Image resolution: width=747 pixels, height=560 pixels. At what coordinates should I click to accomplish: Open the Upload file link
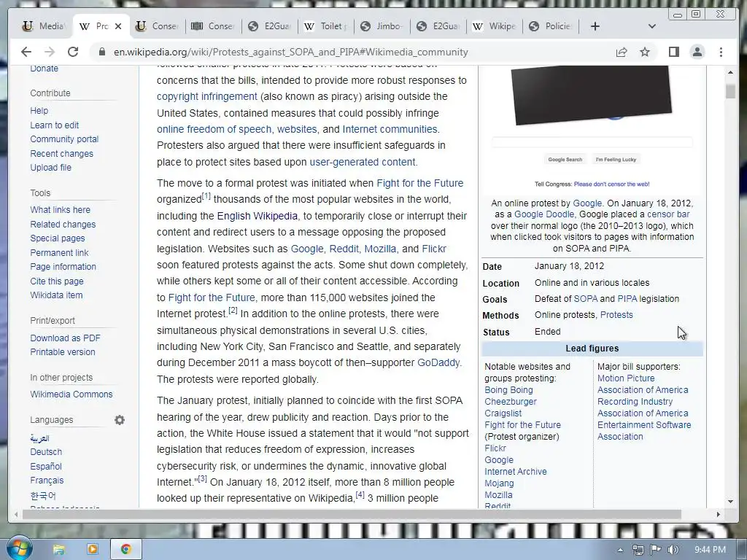[x=50, y=168]
